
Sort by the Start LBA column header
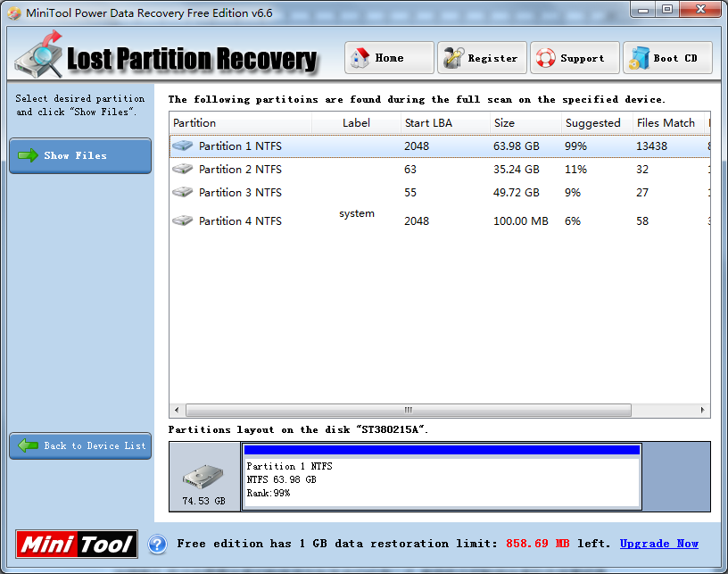[x=445, y=123]
